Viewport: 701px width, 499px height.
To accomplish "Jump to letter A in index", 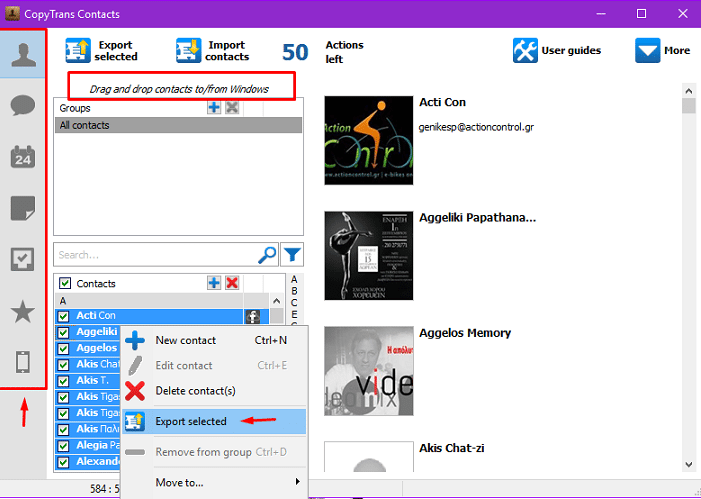I will (x=294, y=279).
